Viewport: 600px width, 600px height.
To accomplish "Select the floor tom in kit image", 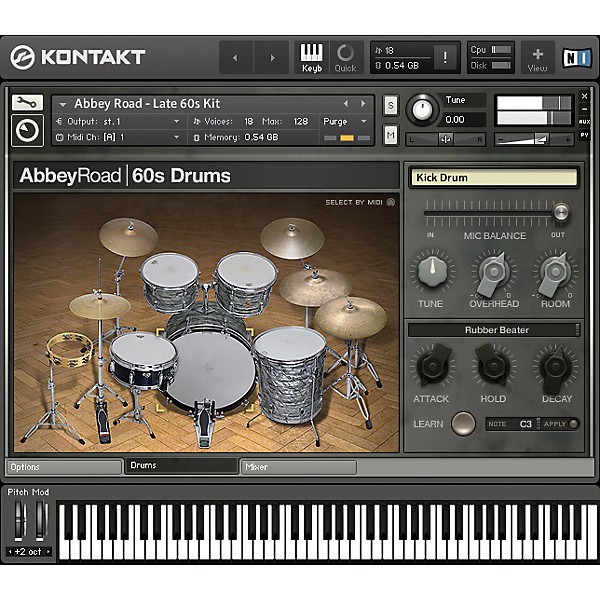I will 290,373.
